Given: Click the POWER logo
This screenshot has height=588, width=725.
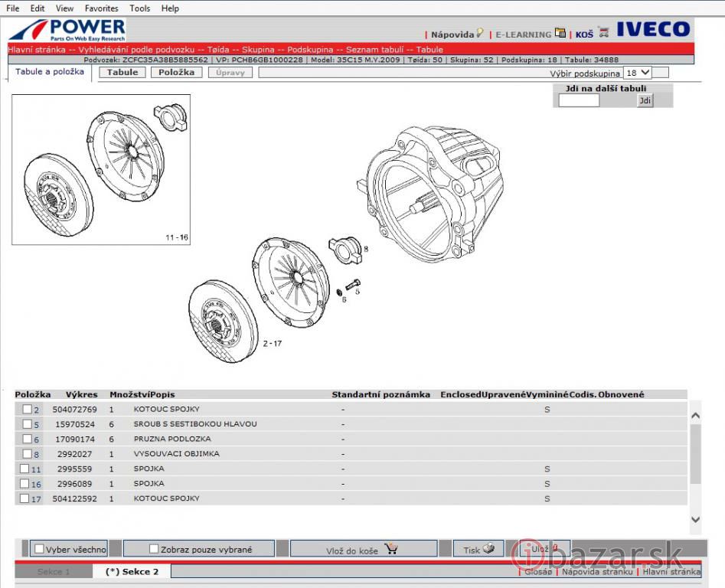Looking at the screenshot, I should pos(67,31).
